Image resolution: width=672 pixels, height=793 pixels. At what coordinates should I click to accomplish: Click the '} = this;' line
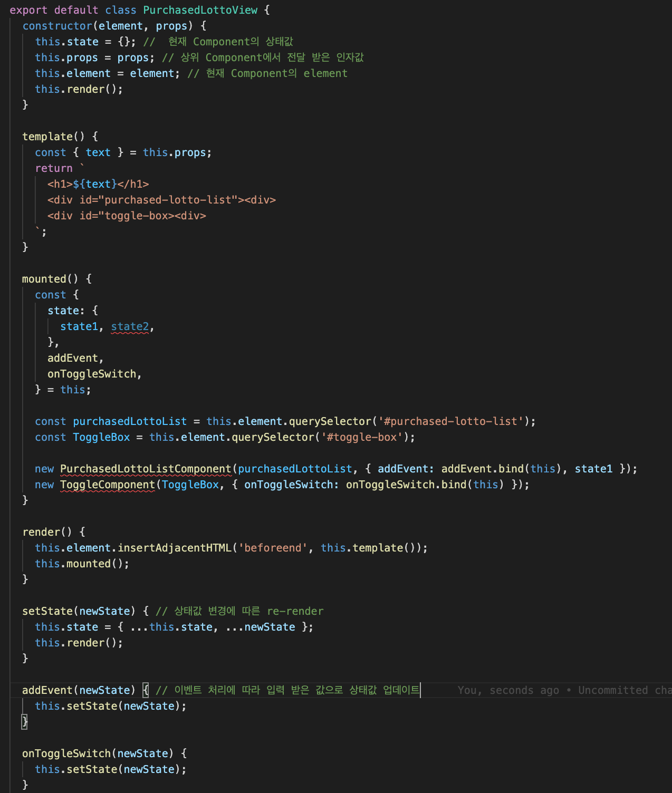point(63,390)
